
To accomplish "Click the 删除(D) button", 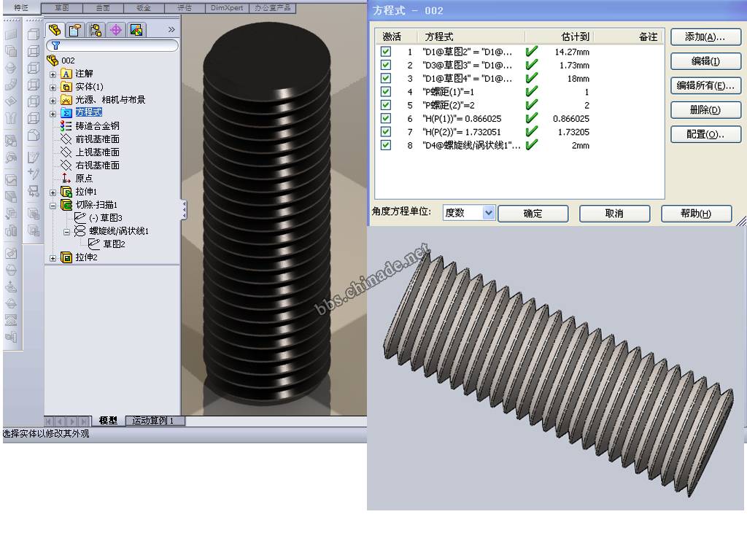I will 705,110.
